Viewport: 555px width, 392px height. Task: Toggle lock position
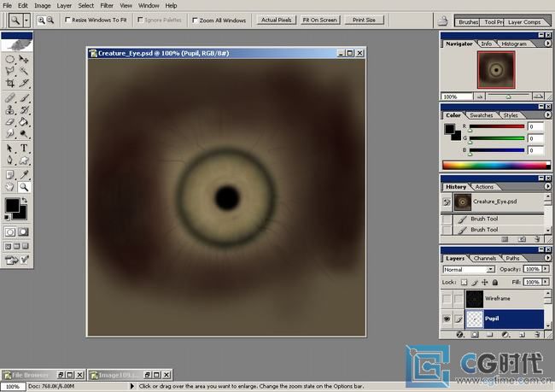(x=485, y=282)
